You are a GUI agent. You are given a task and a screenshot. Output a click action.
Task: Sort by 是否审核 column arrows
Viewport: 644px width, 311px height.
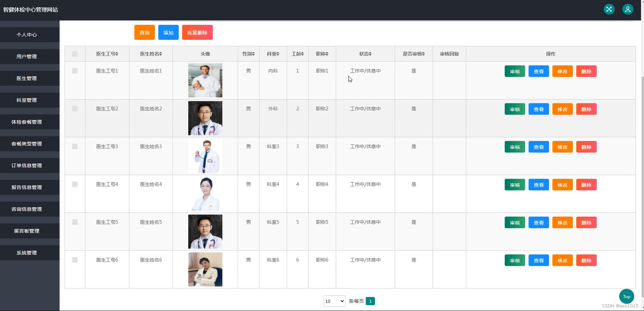[x=423, y=54]
